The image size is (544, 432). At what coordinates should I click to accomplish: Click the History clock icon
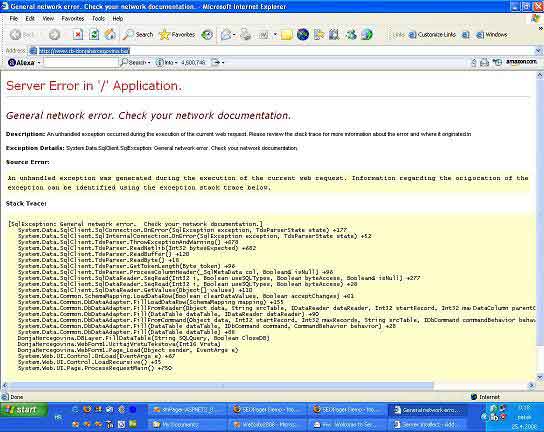pos(207,34)
